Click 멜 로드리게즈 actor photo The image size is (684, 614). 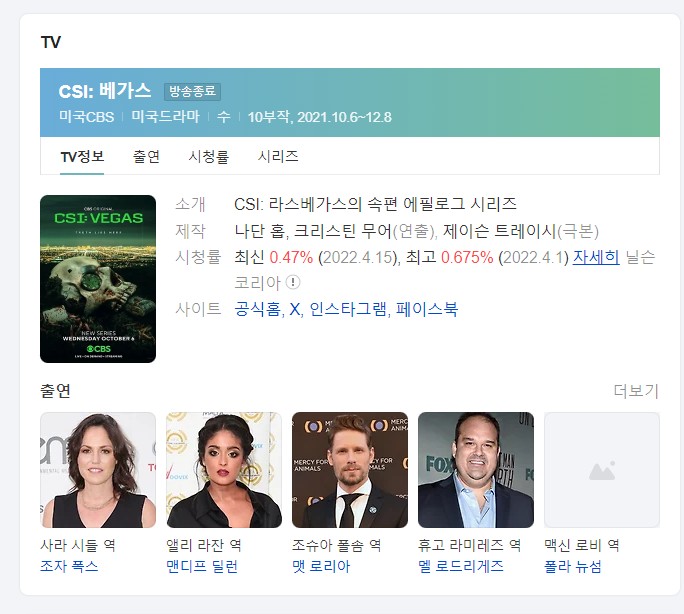(476, 470)
